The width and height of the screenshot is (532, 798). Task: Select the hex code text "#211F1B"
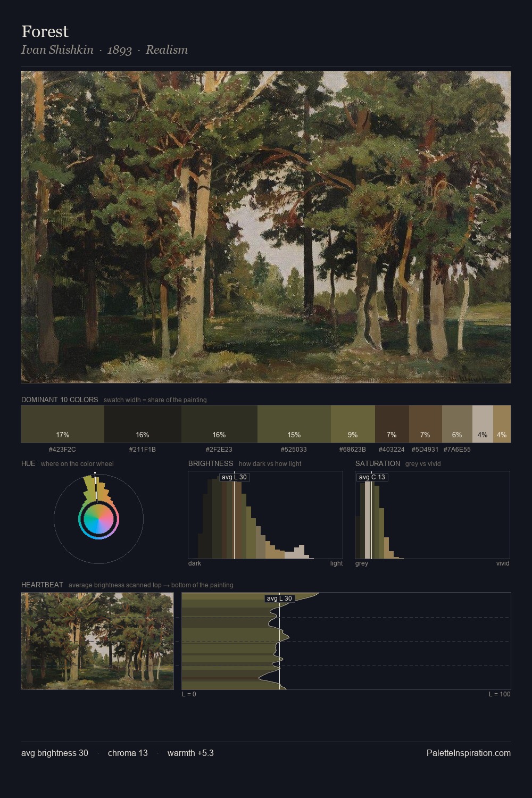click(x=143, y=450)
